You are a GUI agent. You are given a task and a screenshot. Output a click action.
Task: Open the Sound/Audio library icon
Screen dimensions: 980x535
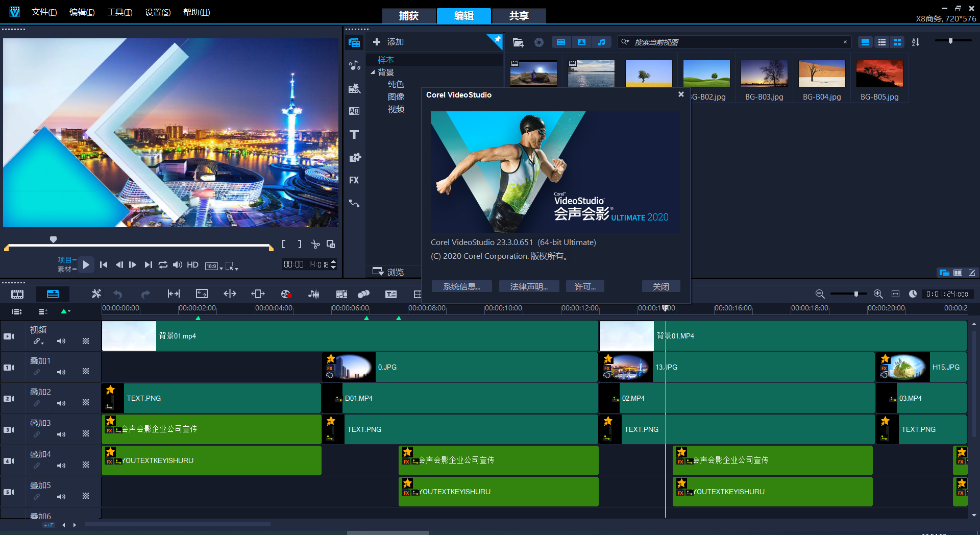pyautogui.click(x=354, y=65)
